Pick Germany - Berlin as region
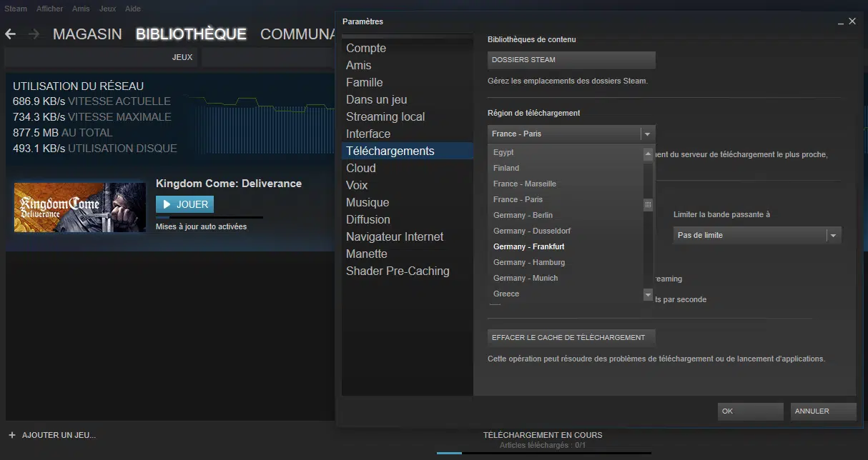Viewport: 868px width, 460px height. 566,215
